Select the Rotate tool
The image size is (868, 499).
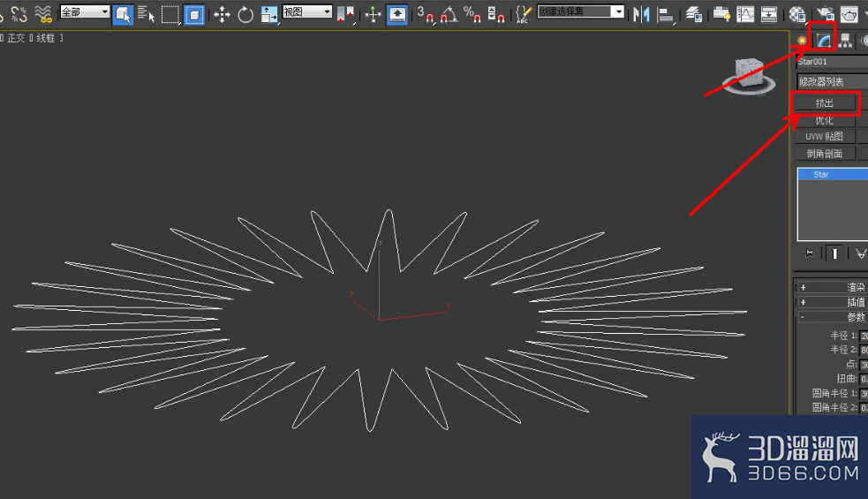[245, 14]
